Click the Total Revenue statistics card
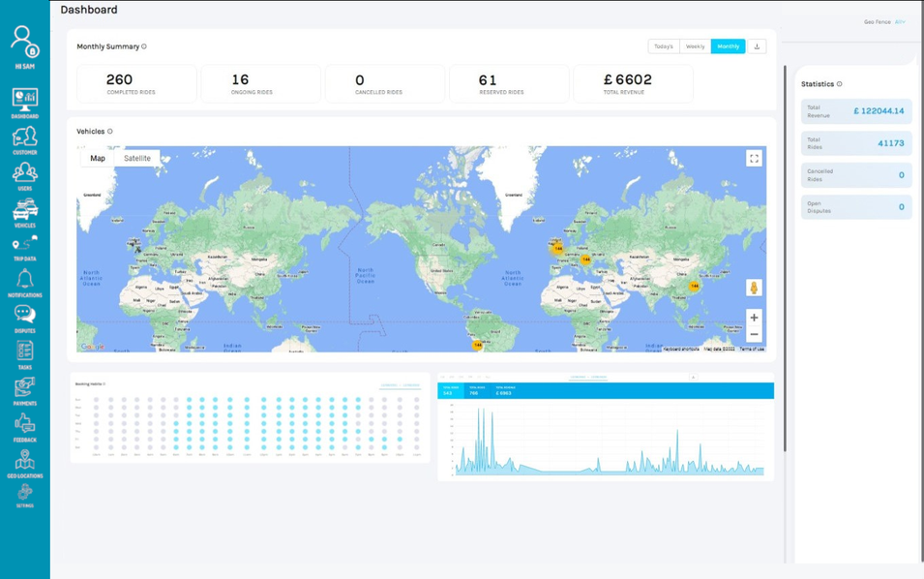Image resolution: width=924 pixels, height=579 pixels. (856, 111)
